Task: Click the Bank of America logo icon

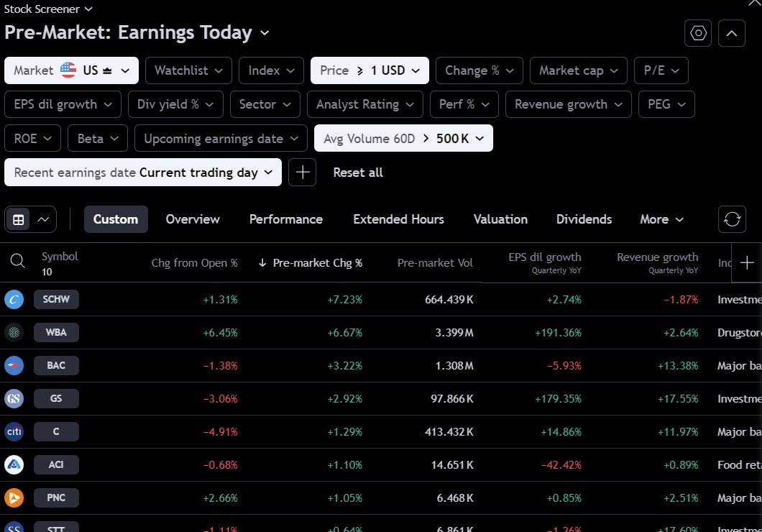Action: tap(14, 365)
